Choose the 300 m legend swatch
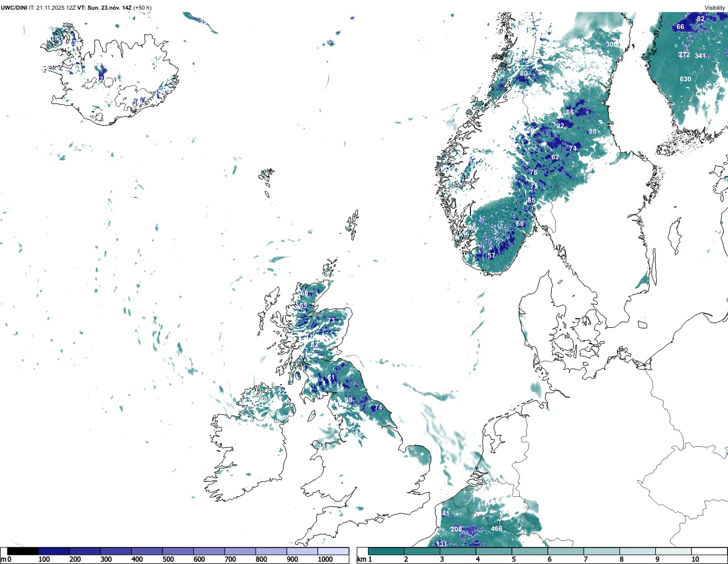This screenshot has width=728, height=564. (x=116, y=551)
